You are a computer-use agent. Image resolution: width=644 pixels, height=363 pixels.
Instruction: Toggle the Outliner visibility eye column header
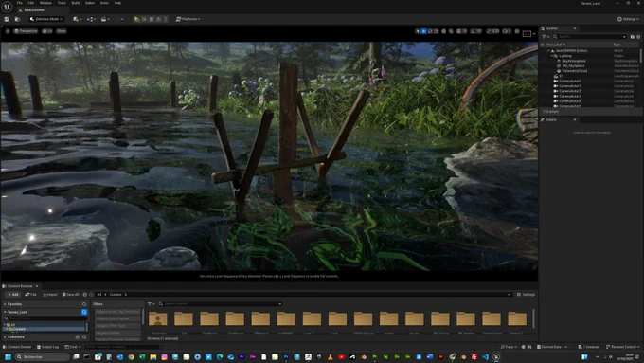coord(542,45)
